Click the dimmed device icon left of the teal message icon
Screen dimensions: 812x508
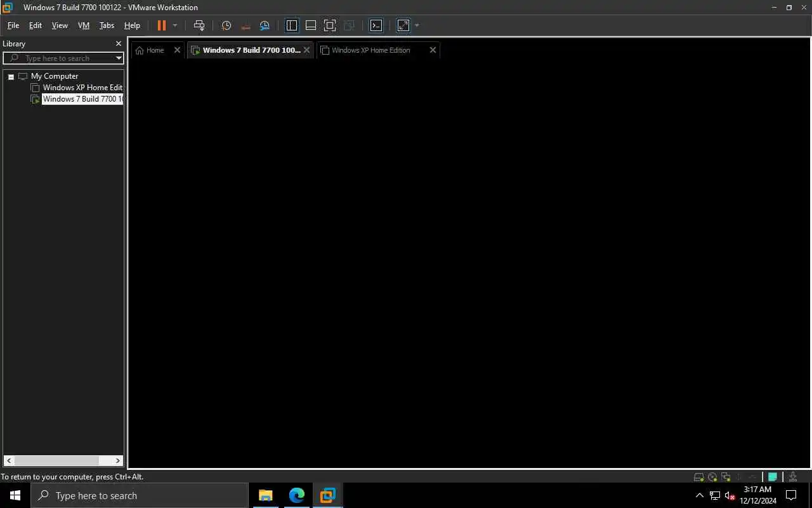tap(753, 477)
